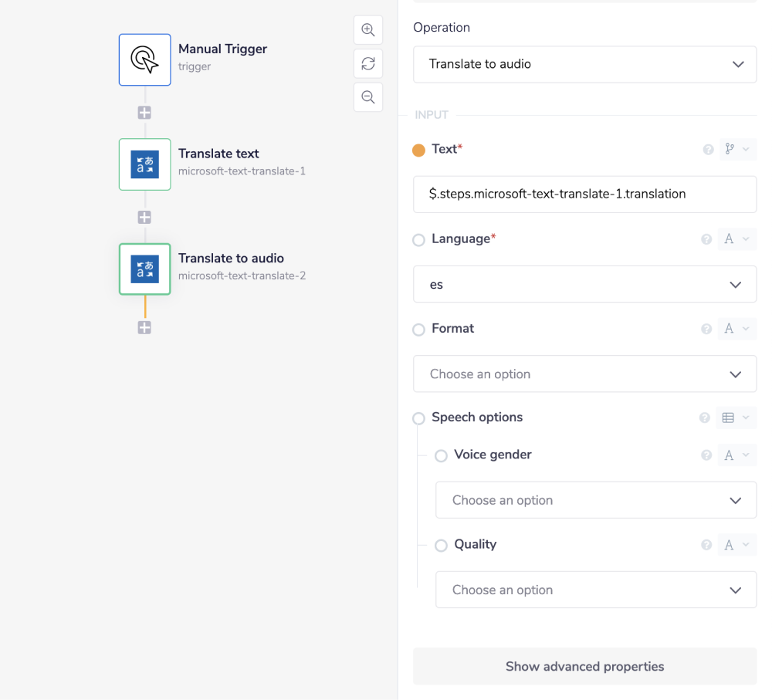772x700 pixels.
Task: Toggle the Language field radio circle
Action: pos(418,240)
